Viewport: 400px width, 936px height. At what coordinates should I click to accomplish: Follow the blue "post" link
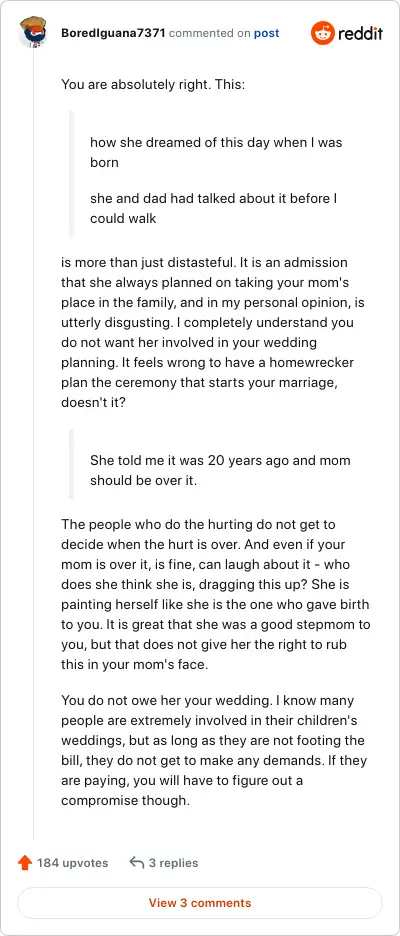pyautogui.click(x=266, y=33)
